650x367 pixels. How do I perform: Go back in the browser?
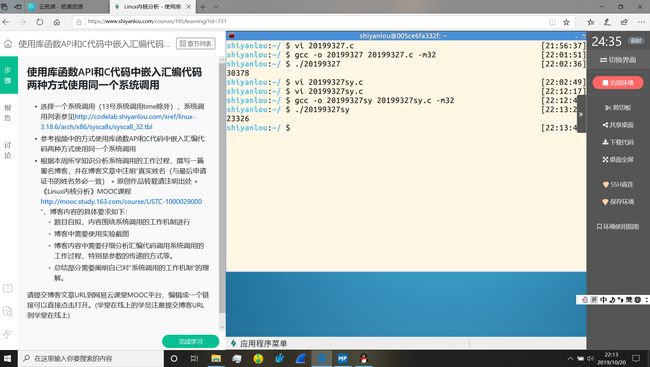pos(6,22)
